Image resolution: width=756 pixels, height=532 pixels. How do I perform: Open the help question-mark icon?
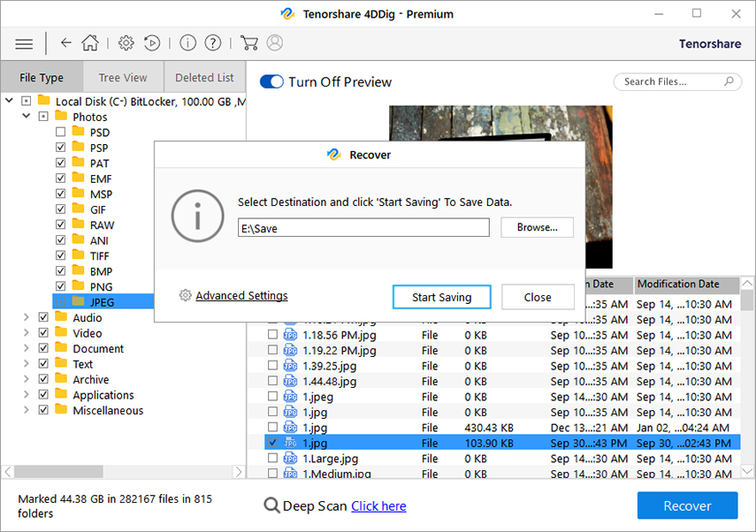click(213, 43)
